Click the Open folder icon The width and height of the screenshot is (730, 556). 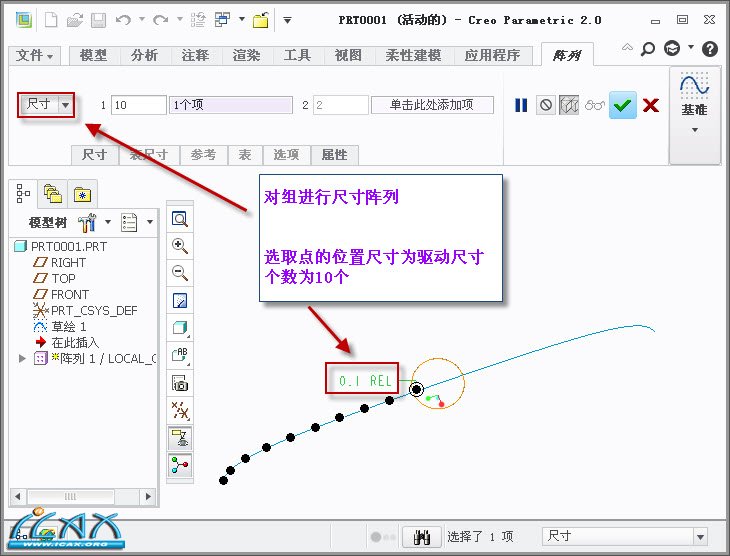tap(74, 20)
